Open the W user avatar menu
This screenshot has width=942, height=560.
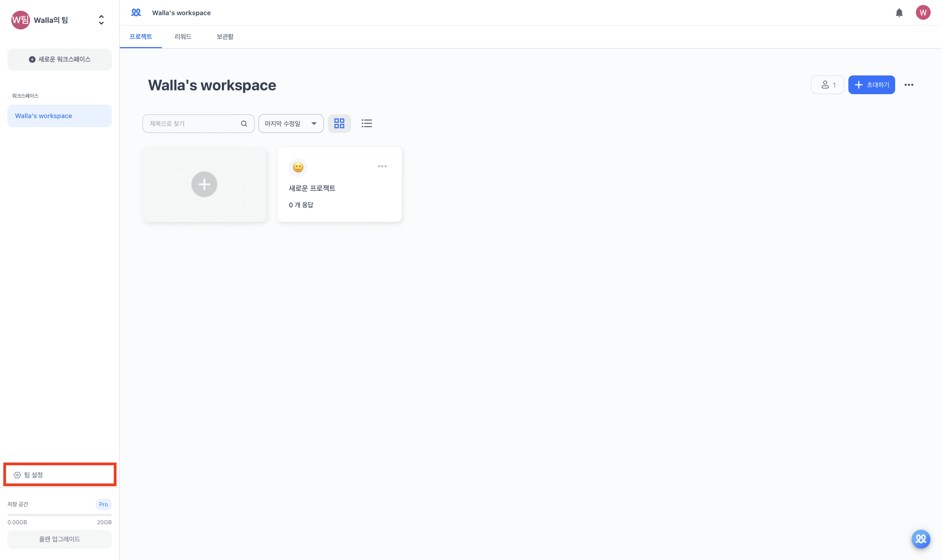coord(923,12)
